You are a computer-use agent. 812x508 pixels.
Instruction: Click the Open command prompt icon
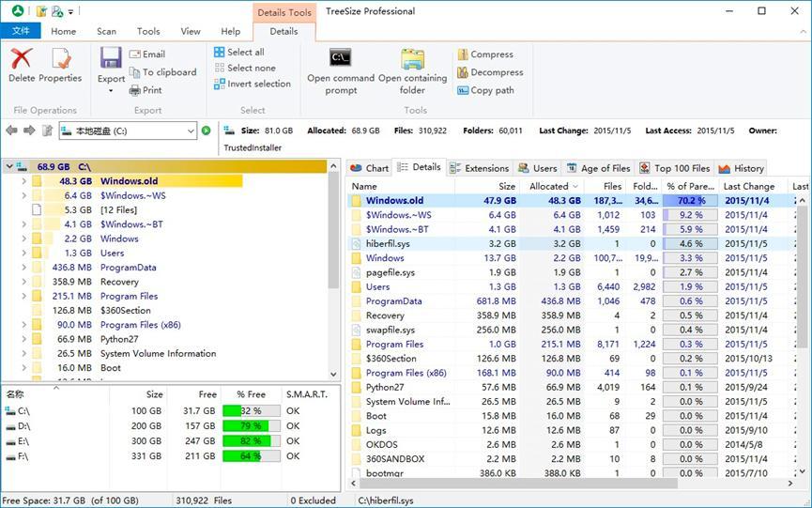(x=340, y=61)
